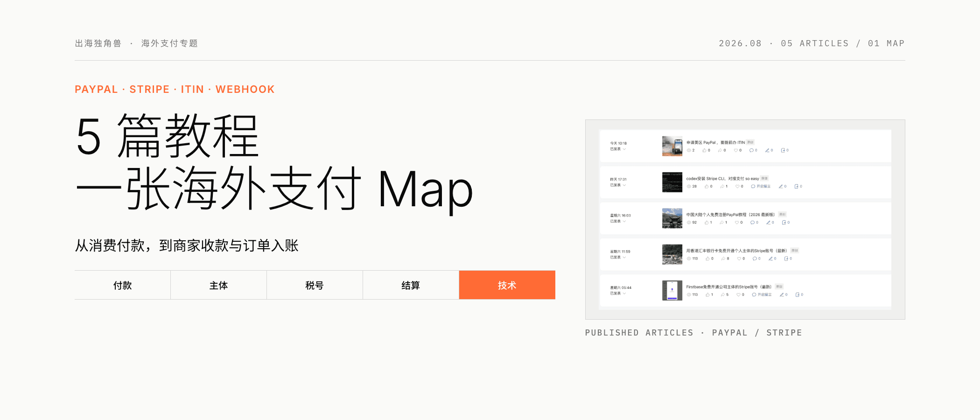Click edit pencil on Firstbase Stripe article

pyautogui.click(x=782, y=294)
